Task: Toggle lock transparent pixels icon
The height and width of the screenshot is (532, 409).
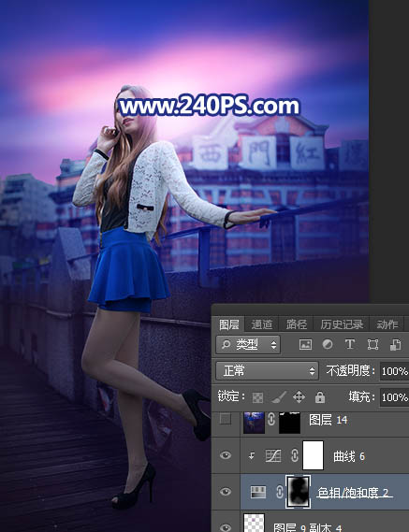Action: click(257, 397)
